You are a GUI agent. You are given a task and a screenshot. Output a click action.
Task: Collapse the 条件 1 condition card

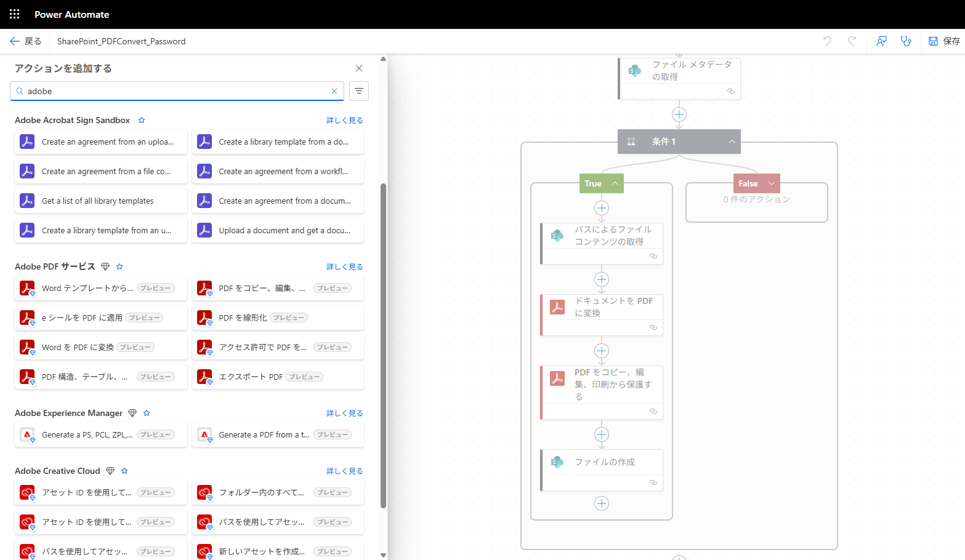click(732, 142)
